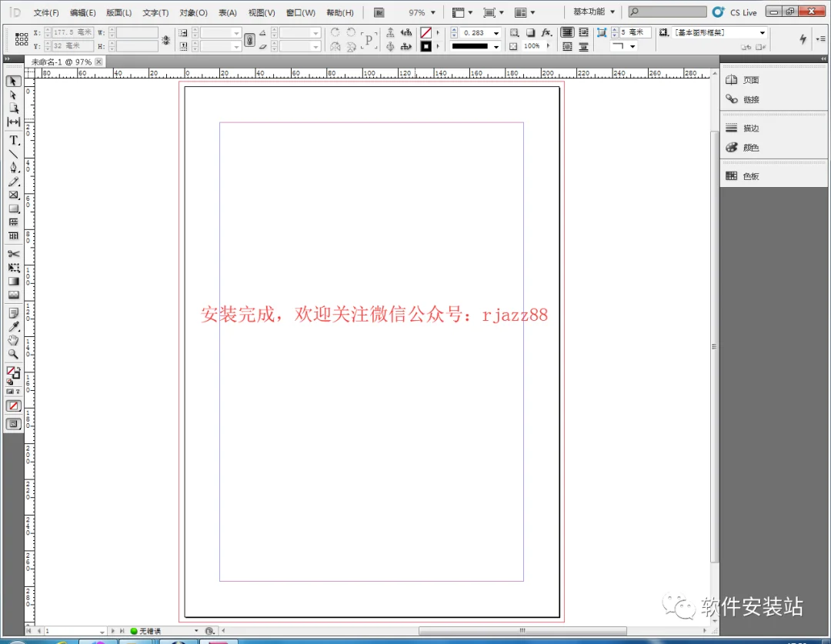Open the [基本图形框架] object style dropdown
The height and width of the screenshot is (644, 831).
click(762, 32)
